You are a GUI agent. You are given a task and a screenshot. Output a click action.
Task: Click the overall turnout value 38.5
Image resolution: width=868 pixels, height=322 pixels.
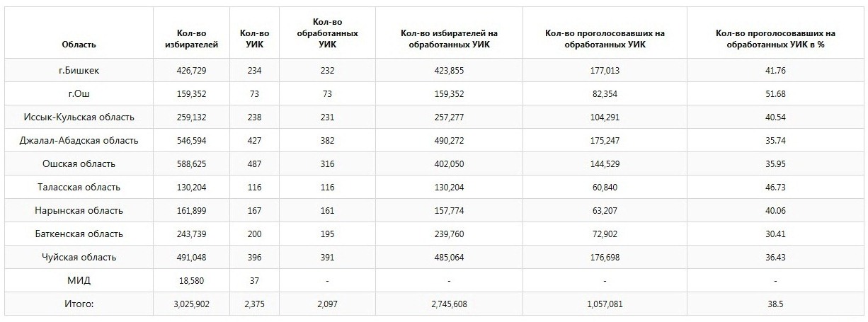point(775,304)
